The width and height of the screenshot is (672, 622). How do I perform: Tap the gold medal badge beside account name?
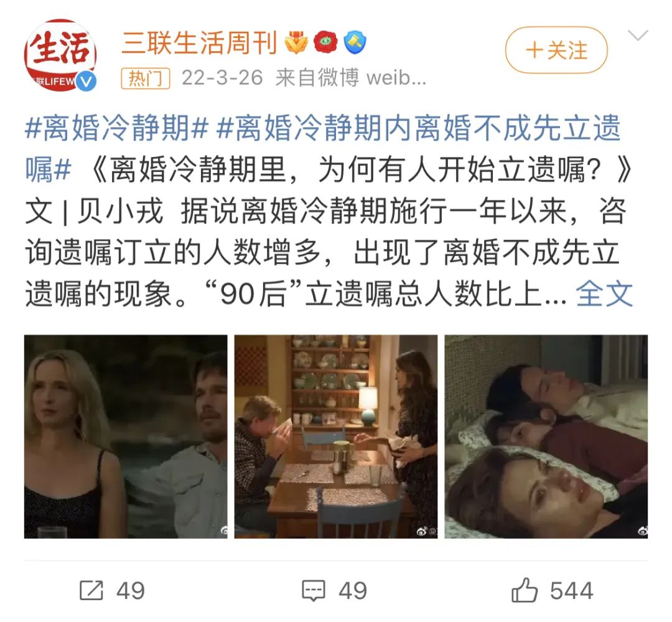point(296,42)
